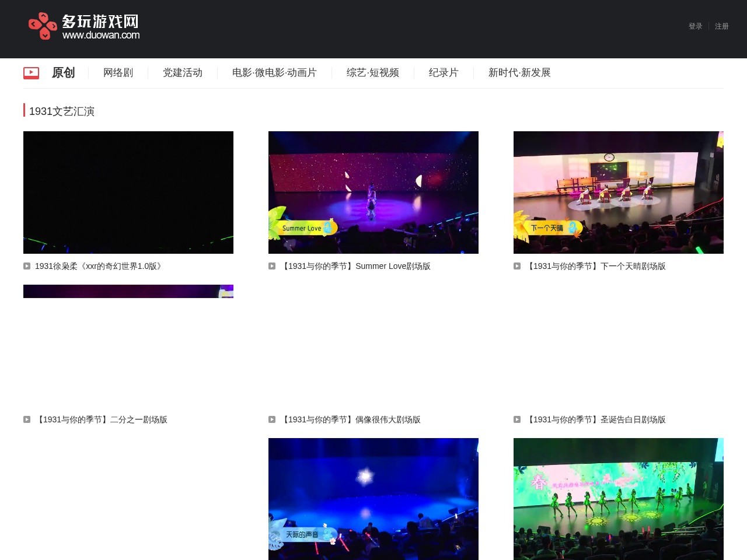Click the play icon beside 下一个天晴剧场版 title
This screenshot has width=747, height=560.
pos(517,266)
